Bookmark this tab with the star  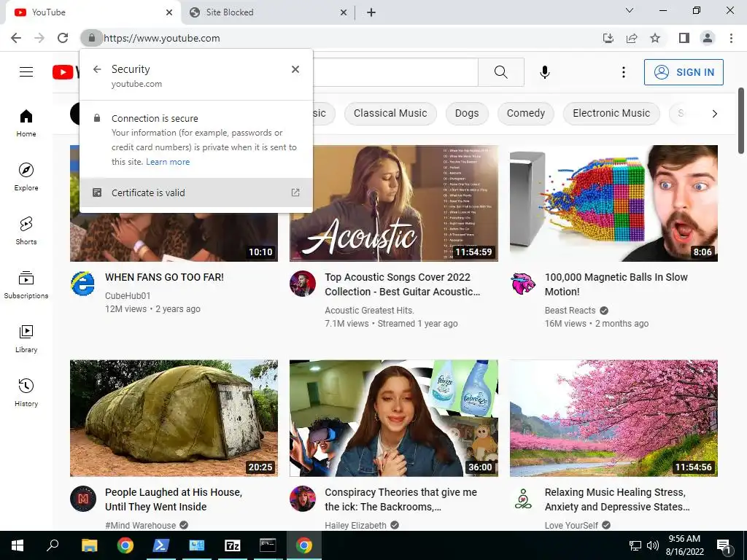tap(655, 38)
